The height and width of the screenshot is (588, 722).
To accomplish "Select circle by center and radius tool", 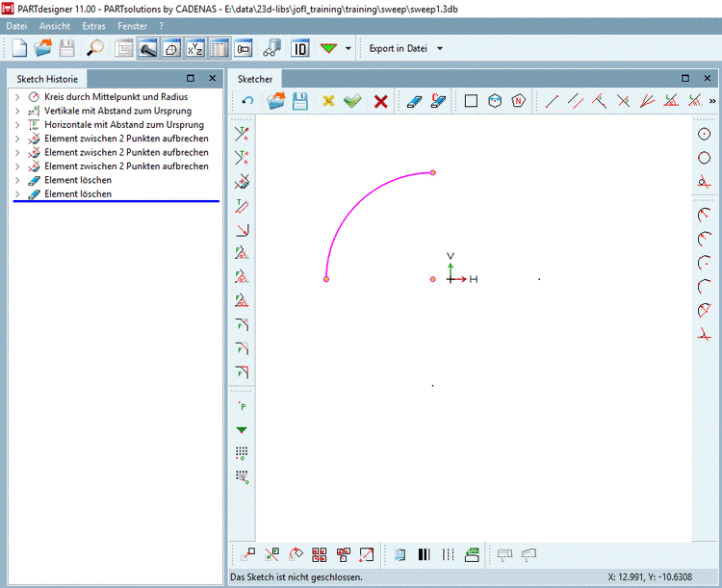I will [x=704, y=134].
